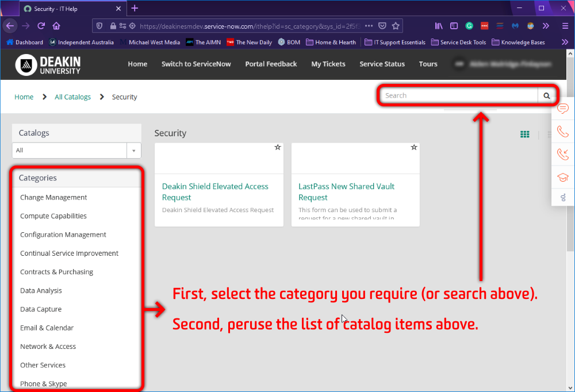575x392 pixels.
Task: Switch to grid view of catalog items
Action: pyautogui.click(x=524, y=134)
